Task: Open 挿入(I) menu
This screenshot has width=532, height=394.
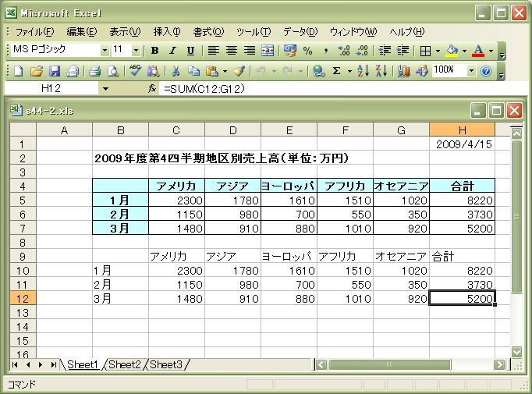Action: [x=167, y=32]
